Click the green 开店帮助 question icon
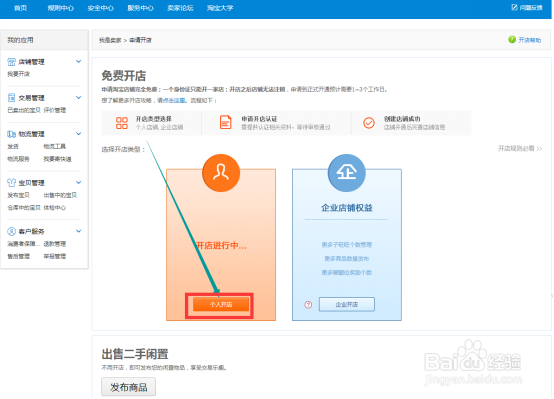 [512, 40]
